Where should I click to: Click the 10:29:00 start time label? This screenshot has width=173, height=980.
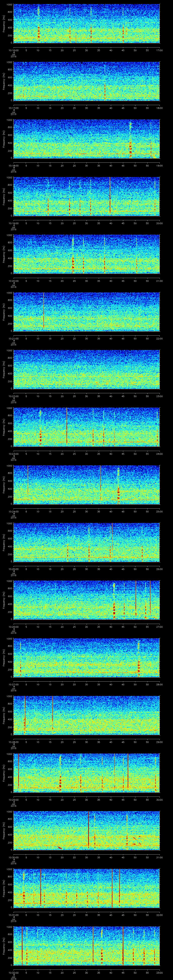pyautogui.click(x=14, y=799)
